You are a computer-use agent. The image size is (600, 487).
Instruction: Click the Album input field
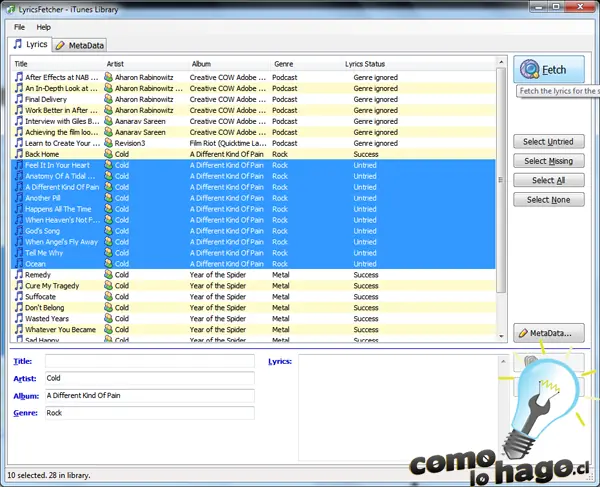click(x=150, y=396)
